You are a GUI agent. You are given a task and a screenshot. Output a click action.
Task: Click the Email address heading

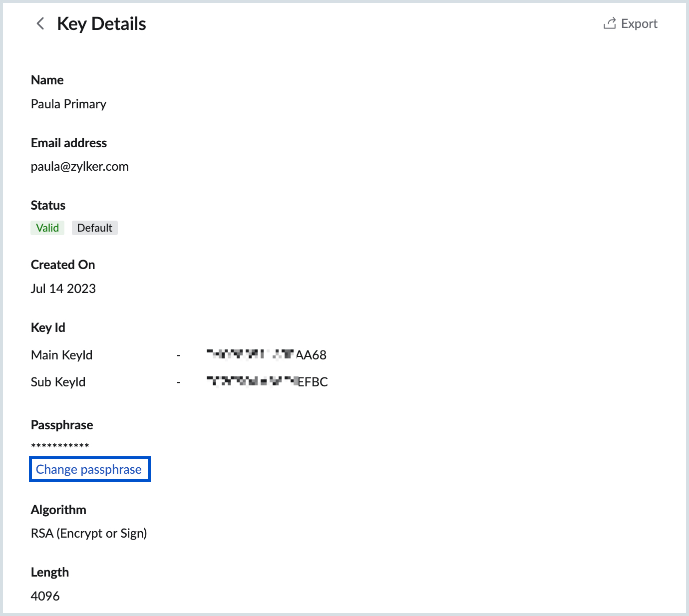[69, 143]
